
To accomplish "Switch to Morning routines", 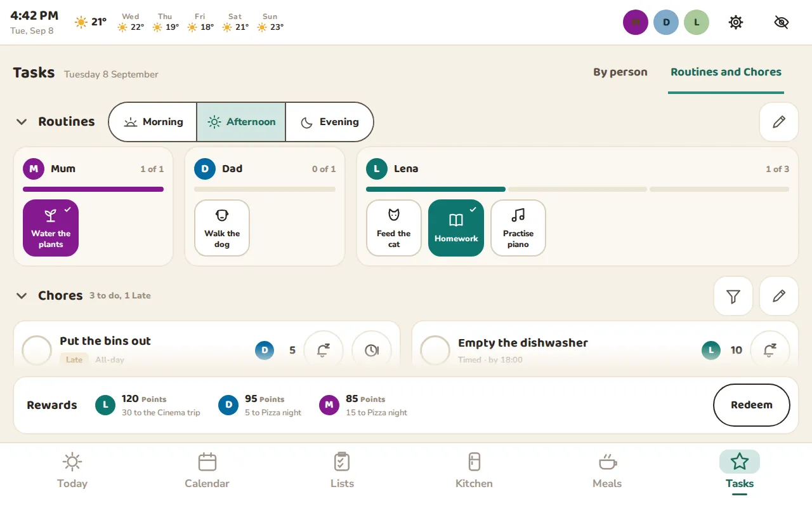I will [x=153, y=122].
